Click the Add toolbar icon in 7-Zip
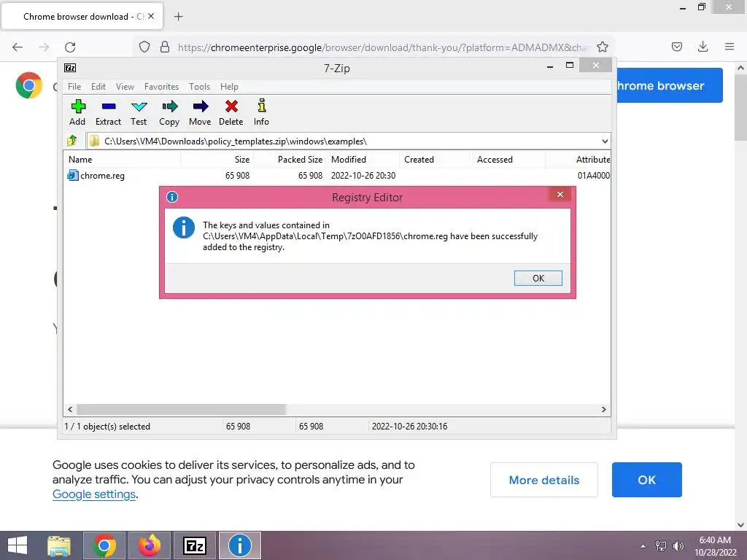This screenshot has width=747, height=560. [x=77, y=106]
